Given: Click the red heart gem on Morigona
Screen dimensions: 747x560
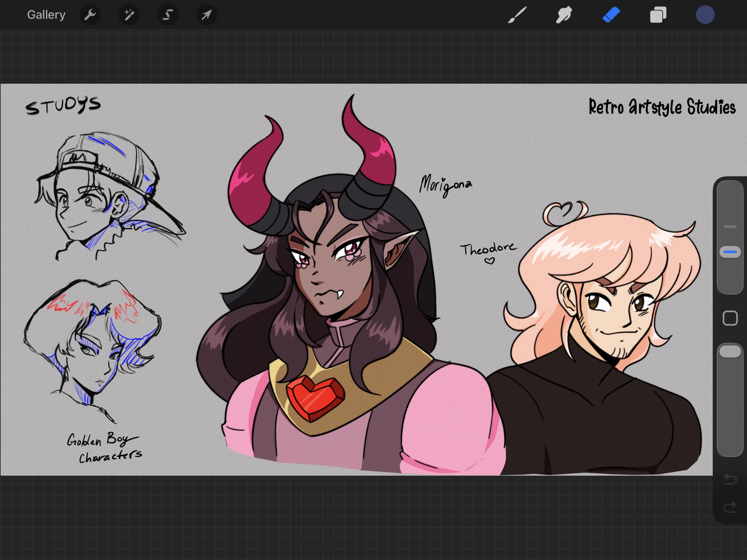Looking at the screenshot, I should pos(316,398).
